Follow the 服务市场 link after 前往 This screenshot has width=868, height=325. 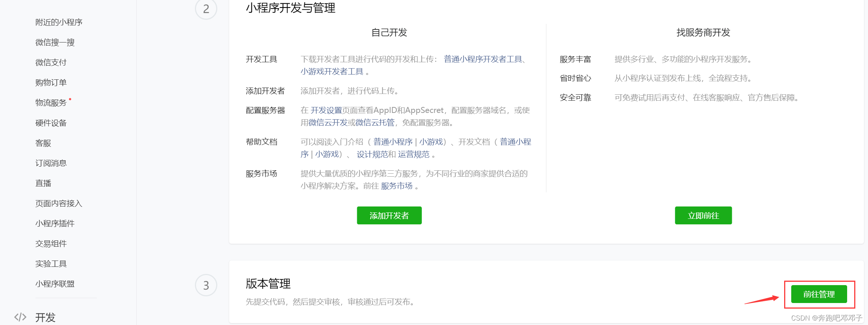397,186
